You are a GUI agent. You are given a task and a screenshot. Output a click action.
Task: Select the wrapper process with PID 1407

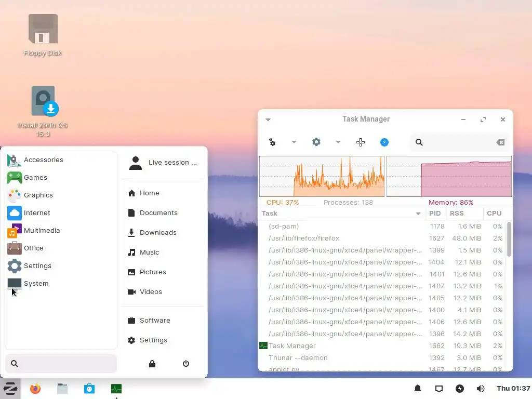tap(382, 286)
